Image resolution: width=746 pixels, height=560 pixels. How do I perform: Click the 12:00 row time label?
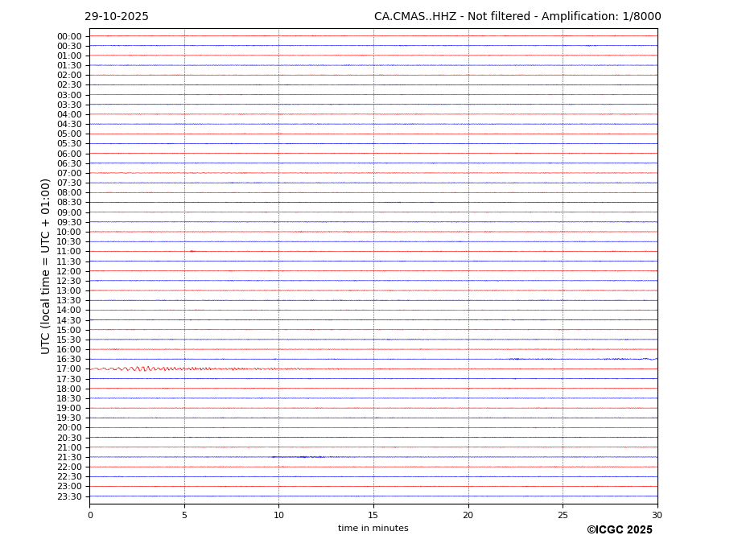pos(69,271)
